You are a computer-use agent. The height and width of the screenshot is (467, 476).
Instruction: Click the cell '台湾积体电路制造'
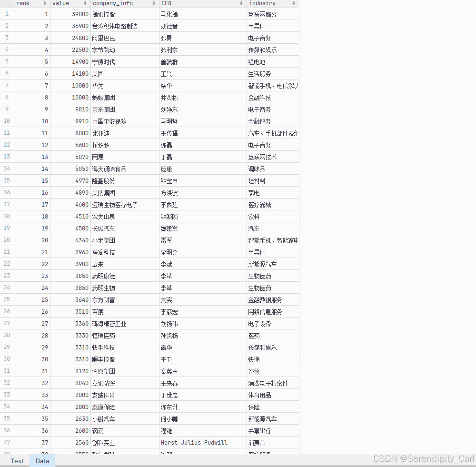125,26
